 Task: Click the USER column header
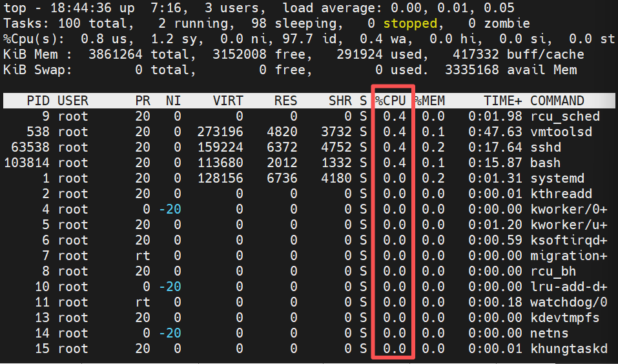(x=73, y=101)
